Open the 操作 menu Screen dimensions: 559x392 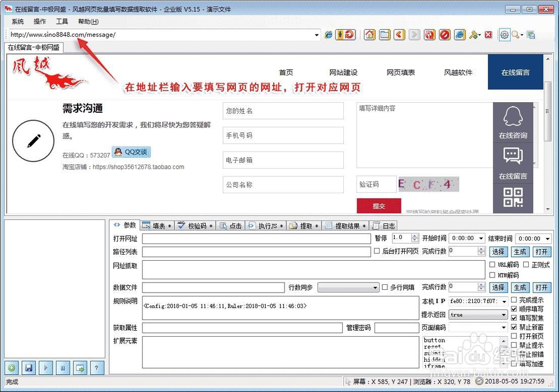[x=40, y=21]
